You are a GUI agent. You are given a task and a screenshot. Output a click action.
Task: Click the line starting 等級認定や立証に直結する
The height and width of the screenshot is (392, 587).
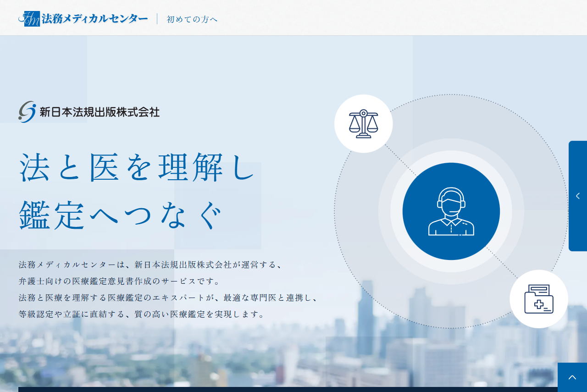(142, 314)
